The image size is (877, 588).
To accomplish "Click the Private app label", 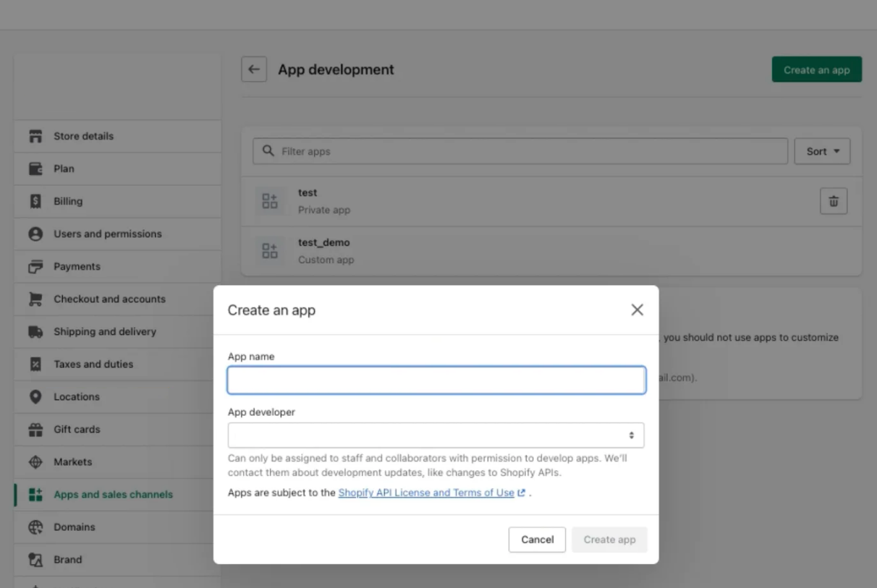I will (324, 210).
